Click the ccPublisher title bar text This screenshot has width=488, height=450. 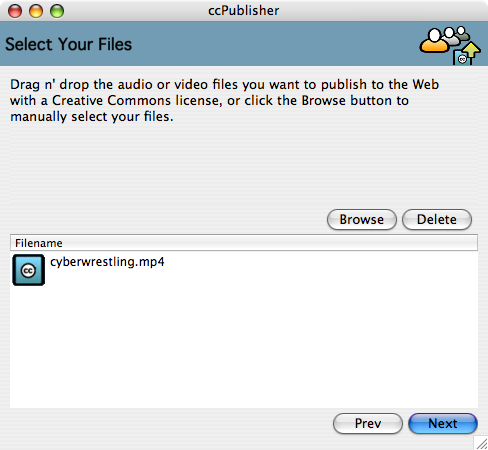point(244,11)
